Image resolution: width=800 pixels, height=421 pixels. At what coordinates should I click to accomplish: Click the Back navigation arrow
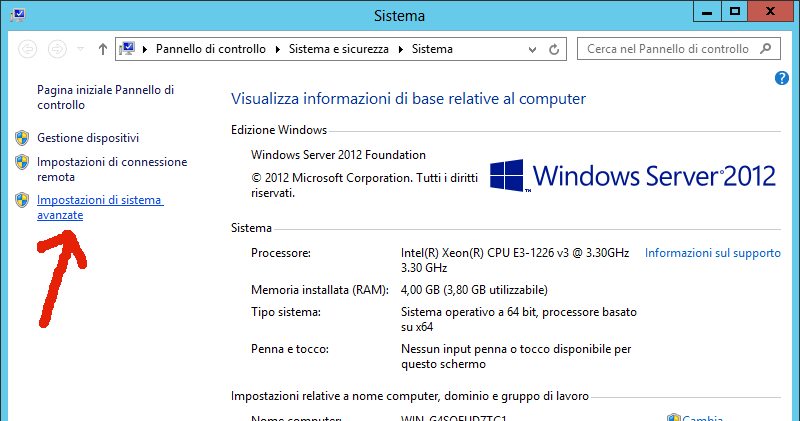pos(28,49)
